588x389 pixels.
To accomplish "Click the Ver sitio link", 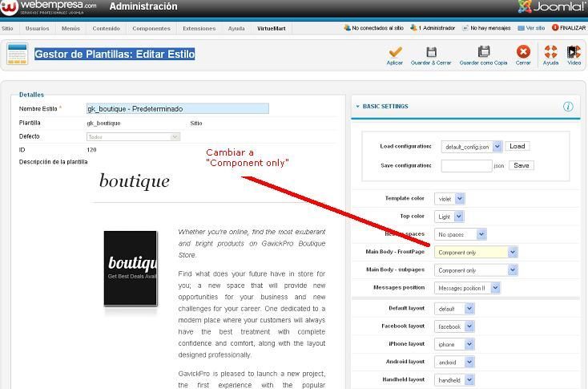I will coord(535,28).
